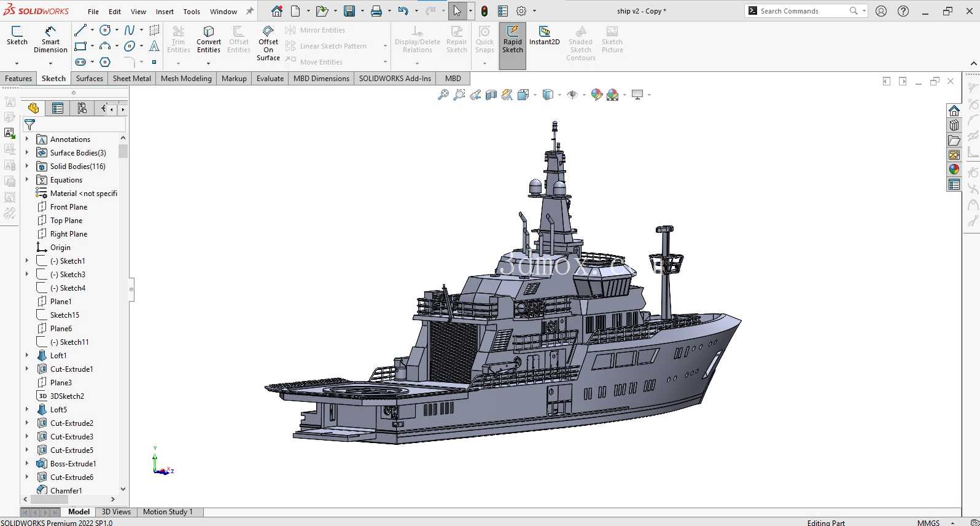Click the Zoom to Fit magnifier icon
This screenshot has width=980, height=526.
point(443,95)
